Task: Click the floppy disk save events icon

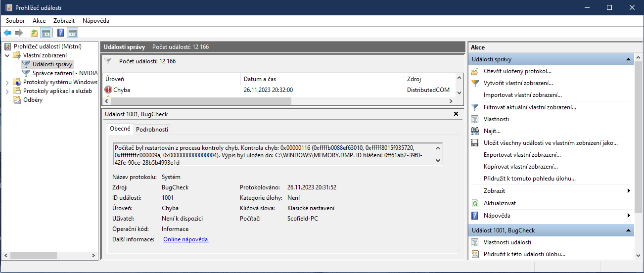Action: click(475, 143)
